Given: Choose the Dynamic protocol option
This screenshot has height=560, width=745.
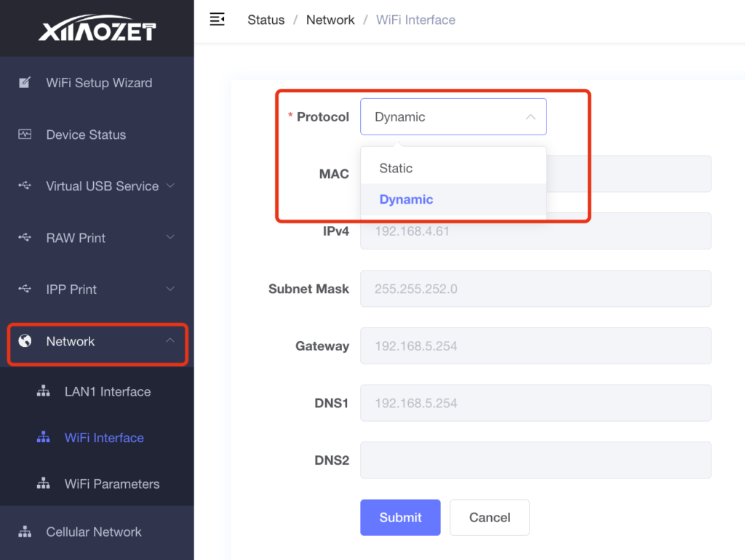Looking at the screenshot, I should (406, 200).
